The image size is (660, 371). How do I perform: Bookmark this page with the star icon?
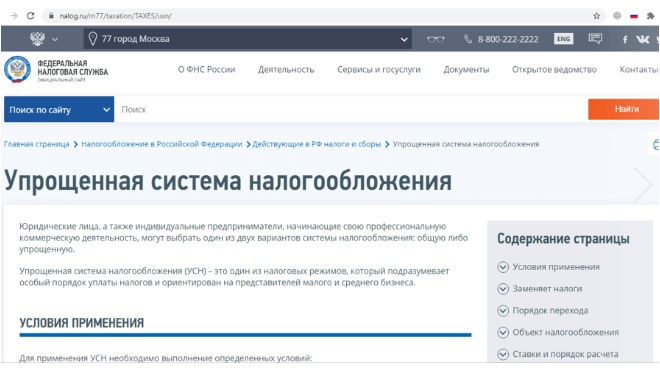pos(596,16)
